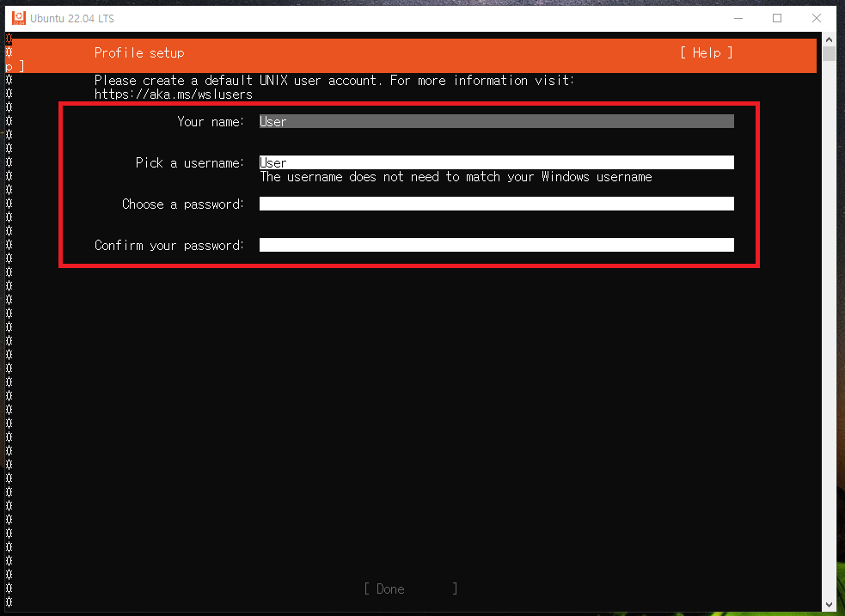The width and height of the screenshot is (845, 616).
Task: Activate the Done button
Action: point(411,589)
